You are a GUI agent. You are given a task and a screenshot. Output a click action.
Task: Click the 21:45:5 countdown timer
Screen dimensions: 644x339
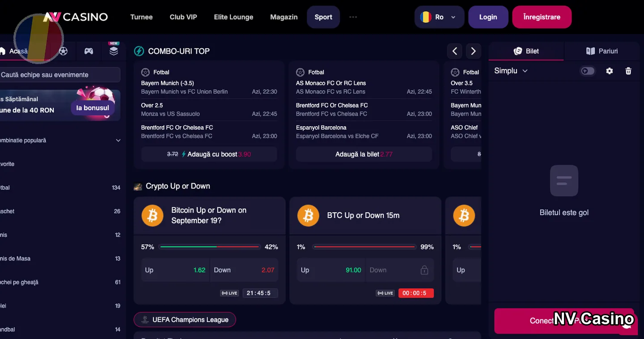tap(260, 293)
